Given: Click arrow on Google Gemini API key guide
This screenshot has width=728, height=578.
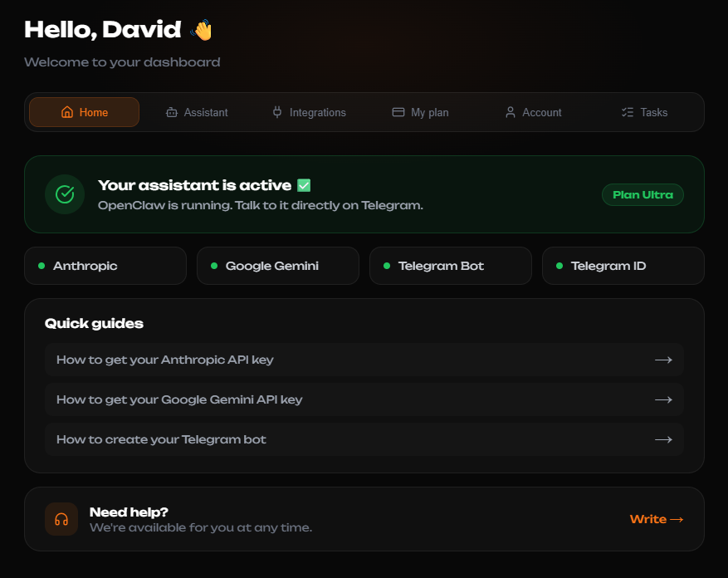Looking at the screenshot, I should click(x=663, y=399).
